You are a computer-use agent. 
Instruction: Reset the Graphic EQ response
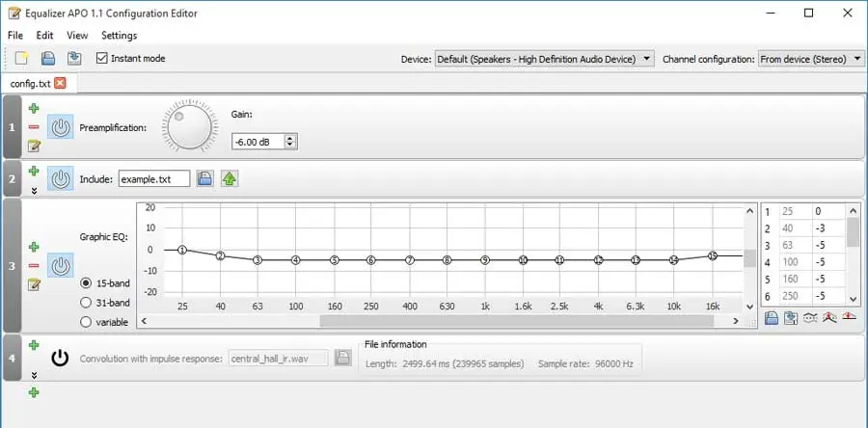(849, 317)
